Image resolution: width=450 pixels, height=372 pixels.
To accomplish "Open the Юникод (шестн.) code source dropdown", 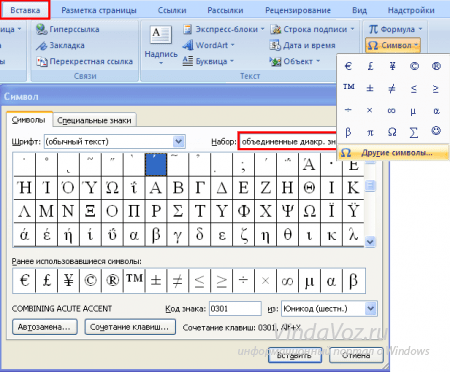I will (x=370, y=308).
